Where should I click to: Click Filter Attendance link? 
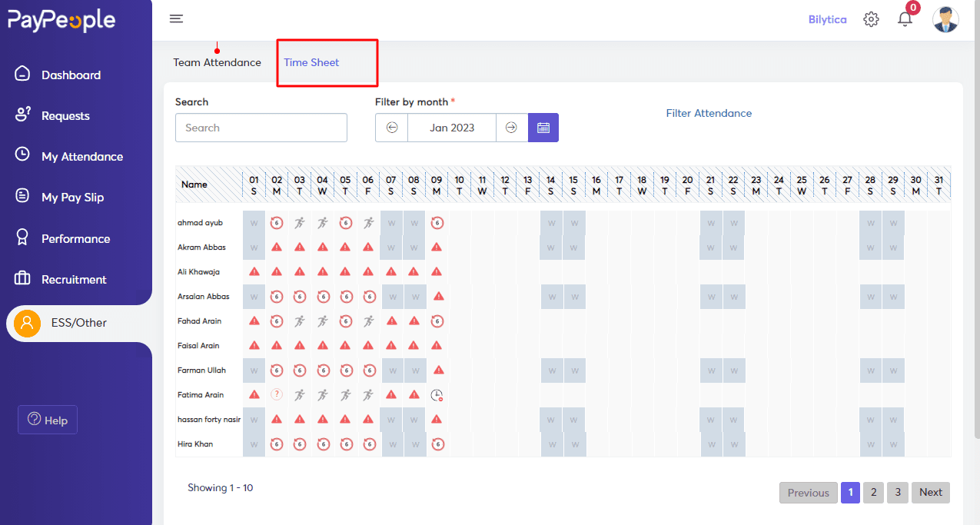(709, 113)
